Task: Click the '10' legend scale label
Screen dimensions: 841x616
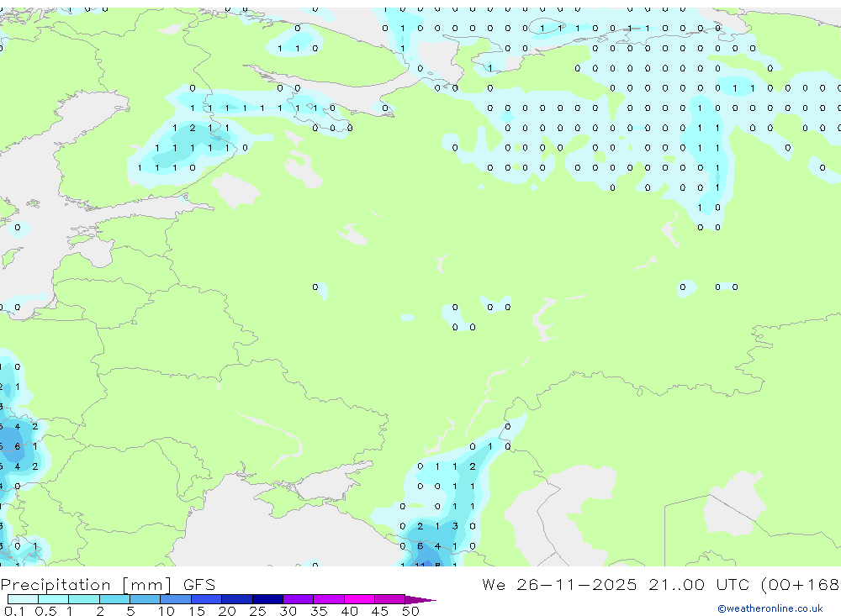Action: point(166,611)
